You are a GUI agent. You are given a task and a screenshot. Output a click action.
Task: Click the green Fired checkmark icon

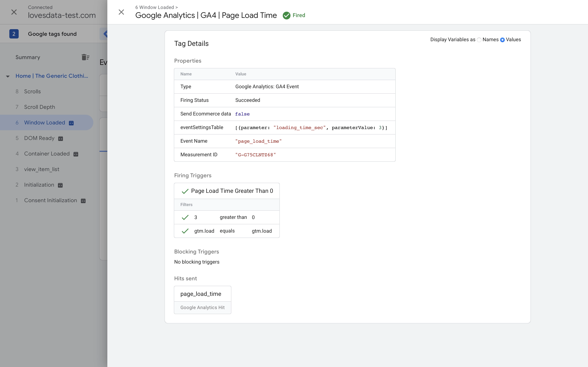[286, 15]
